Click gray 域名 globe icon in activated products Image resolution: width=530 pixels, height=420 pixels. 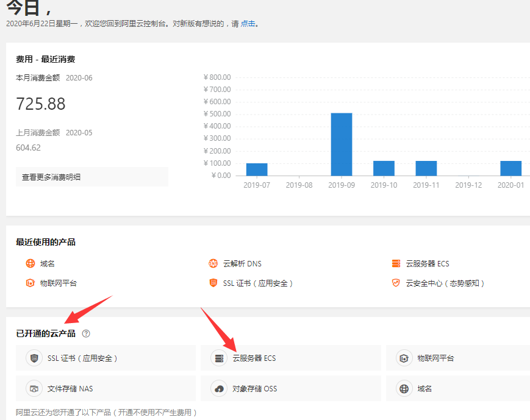tap(404, 388)
